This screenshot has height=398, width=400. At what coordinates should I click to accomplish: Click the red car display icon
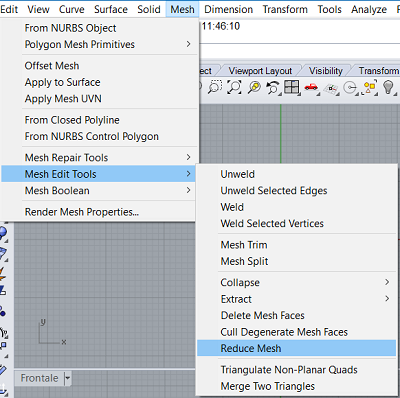coord(311,87)
